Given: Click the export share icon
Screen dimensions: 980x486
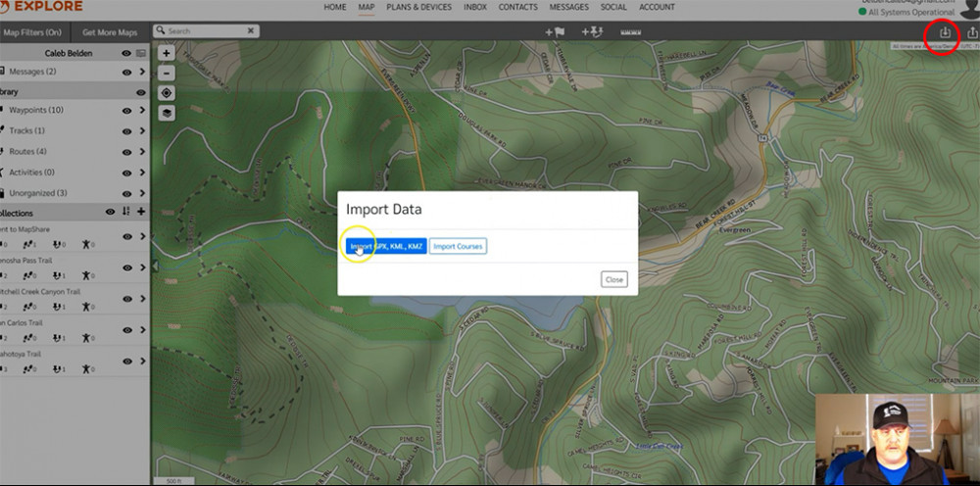Looking at the screenshot, I should [x=972, y=32].
